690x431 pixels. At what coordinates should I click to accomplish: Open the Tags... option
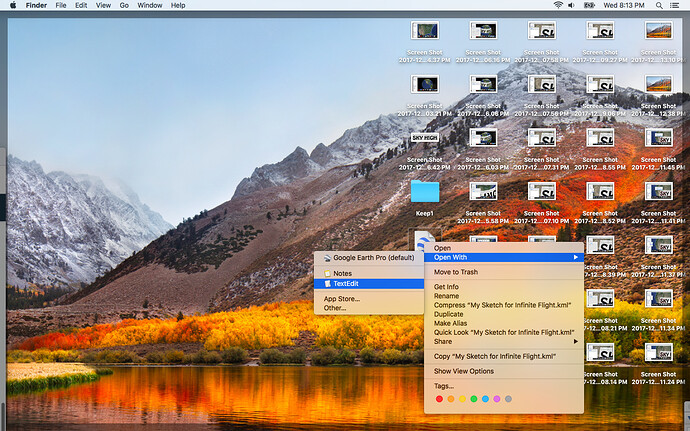tap(504, 386)
